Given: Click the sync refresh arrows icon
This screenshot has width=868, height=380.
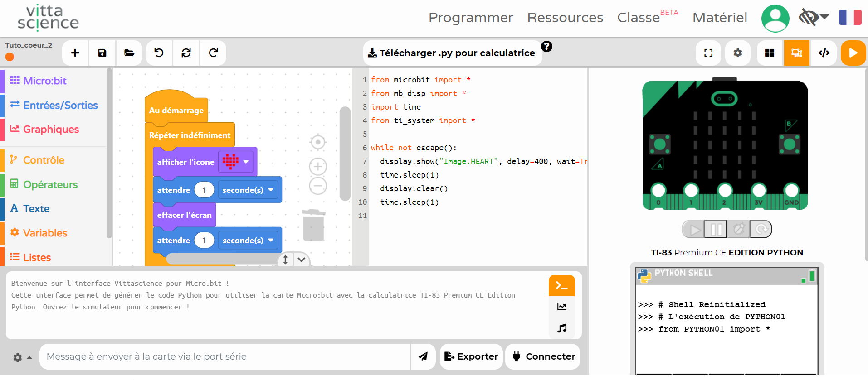Looking at the screenshot, I should pos(186,53).
